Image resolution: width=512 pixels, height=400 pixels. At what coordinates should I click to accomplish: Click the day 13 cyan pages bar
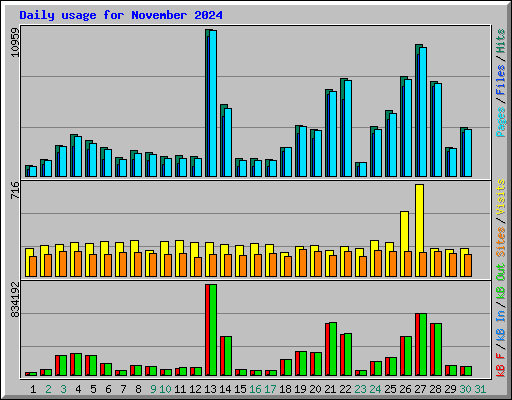tap(213, 103)
